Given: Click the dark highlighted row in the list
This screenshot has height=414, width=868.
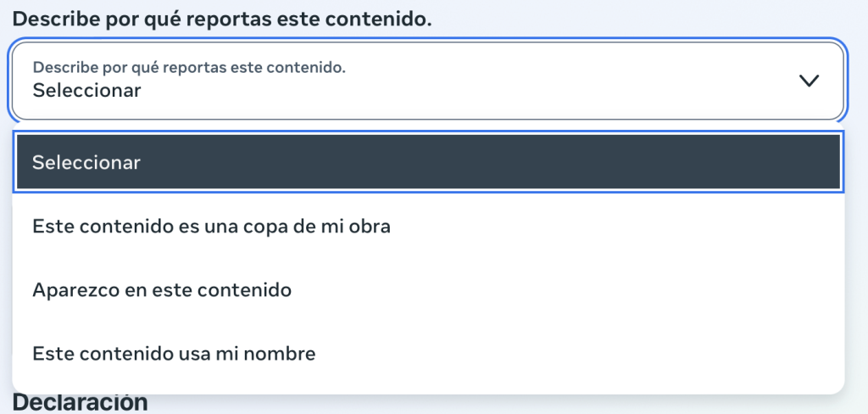Looking at the screenshot, I should (x=427, y=162).
